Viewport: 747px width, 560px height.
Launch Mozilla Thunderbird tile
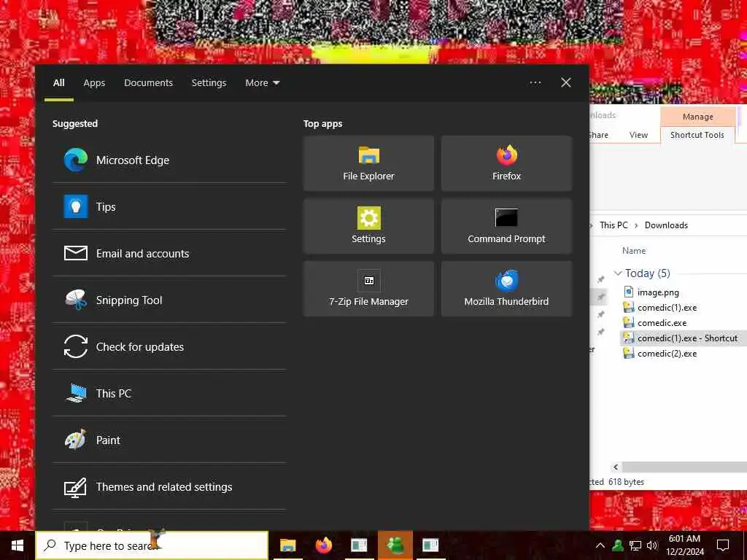point(506,289)
